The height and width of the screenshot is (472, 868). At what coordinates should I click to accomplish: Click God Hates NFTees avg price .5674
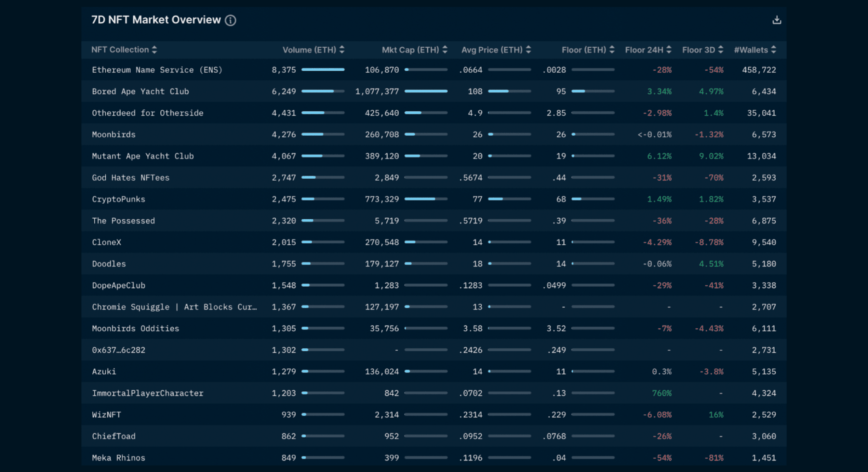[x=471, y=178]
